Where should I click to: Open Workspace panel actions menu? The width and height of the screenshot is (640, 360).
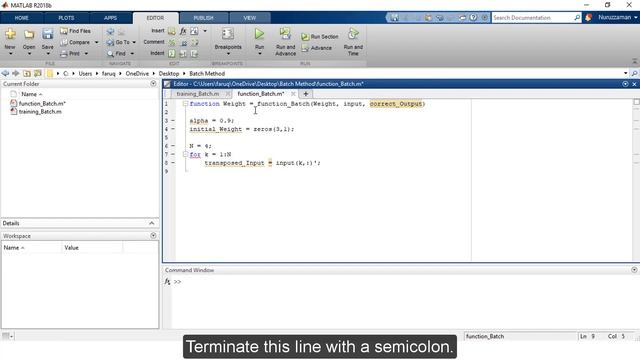click(x=153, y=236)
